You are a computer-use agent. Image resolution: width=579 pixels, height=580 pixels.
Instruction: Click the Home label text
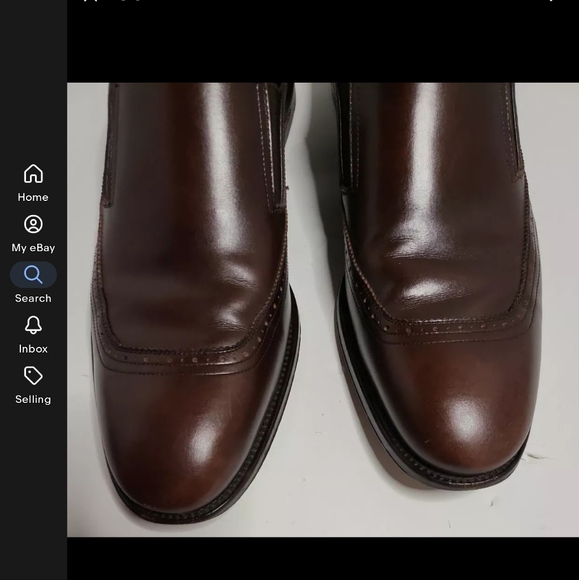(33, 197)
